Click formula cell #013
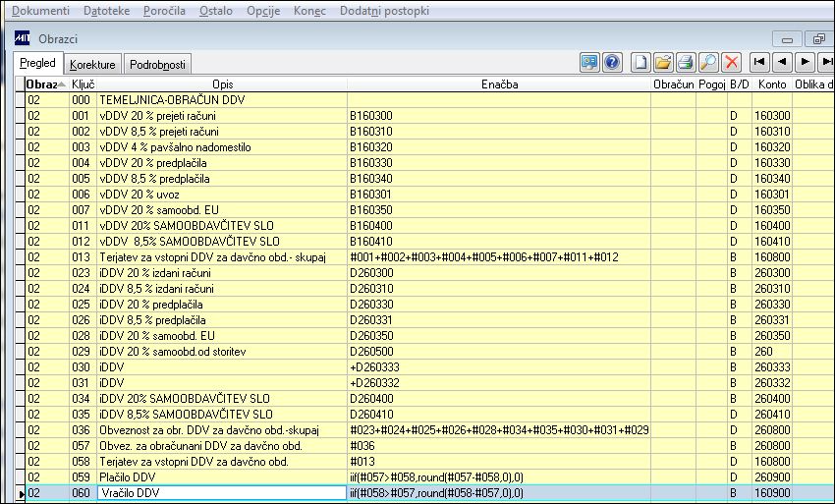 click(499, 462)
